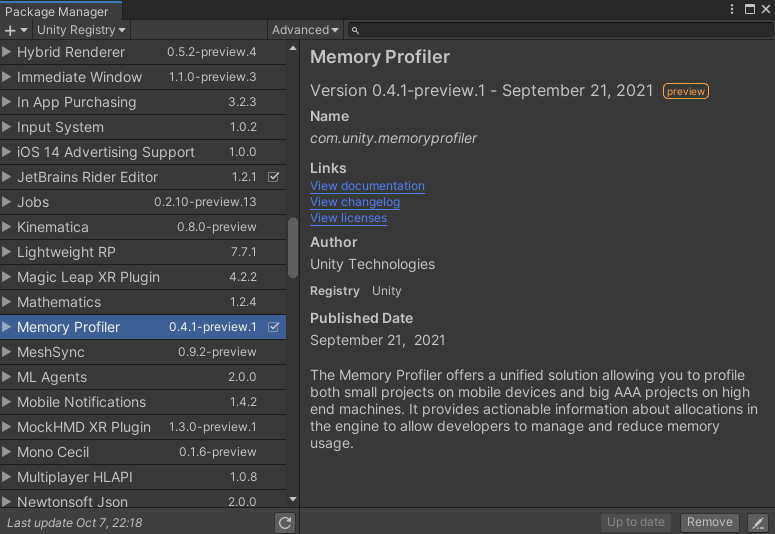Select the Lightweight RP package
The height and width of the screenshot is (534, 775).
click(143, 252)
